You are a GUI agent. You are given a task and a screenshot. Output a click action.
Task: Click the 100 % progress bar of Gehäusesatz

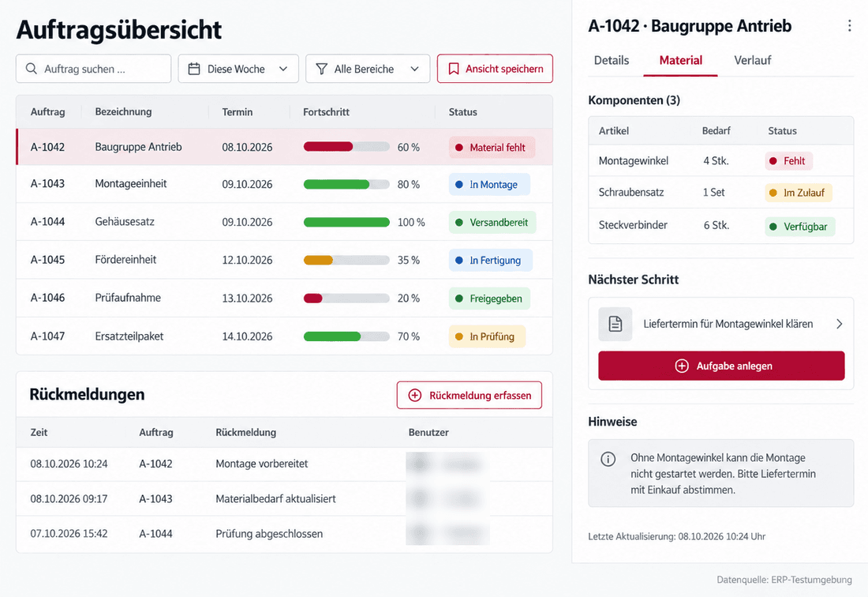[346, 222]
